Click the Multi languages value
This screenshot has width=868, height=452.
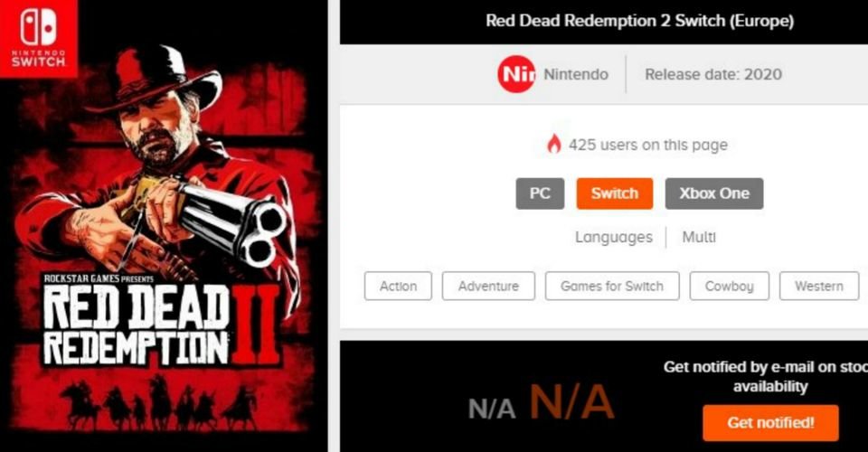coord(699,238)
